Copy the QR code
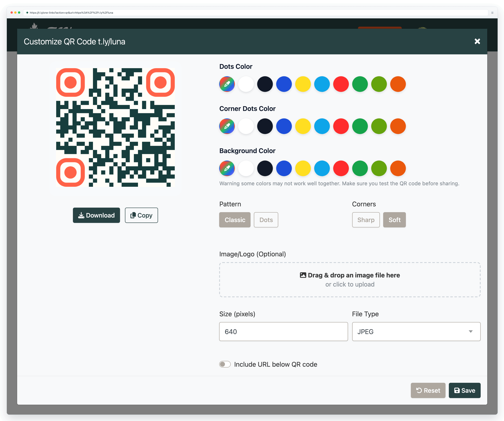504x421 pixels. (x=141, y=215)
